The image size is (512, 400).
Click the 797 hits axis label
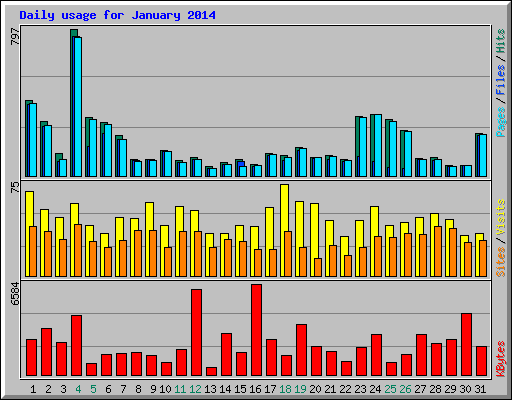coord(15,37)
